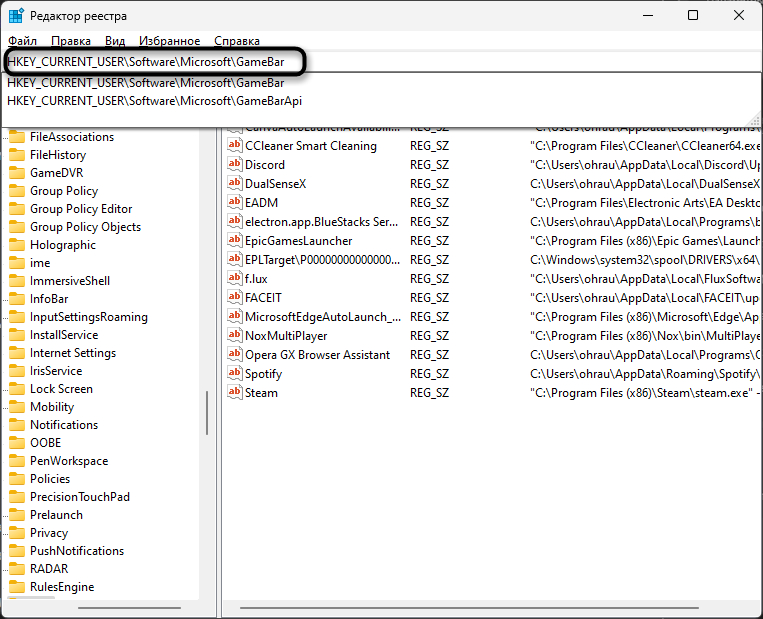
Task: Select the GameDVR folder icon
Action: point(17,173)
